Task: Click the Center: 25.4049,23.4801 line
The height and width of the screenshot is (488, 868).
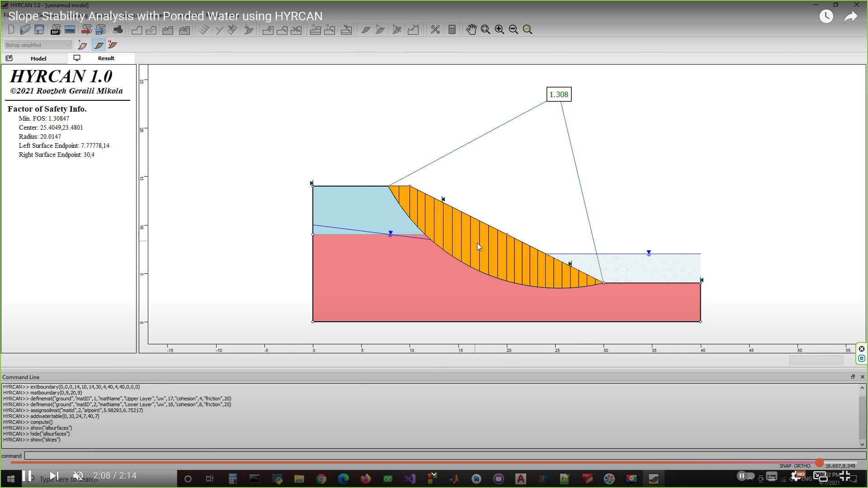Action: 51,127
